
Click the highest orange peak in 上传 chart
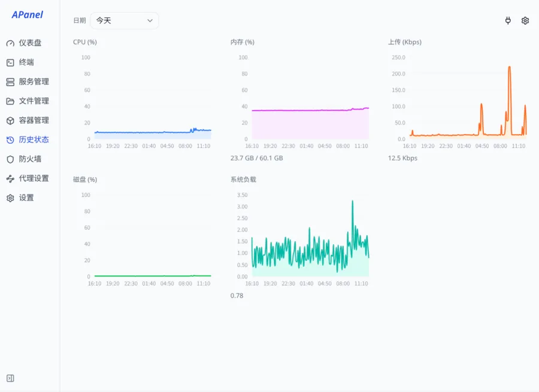(x=510, y=68)
